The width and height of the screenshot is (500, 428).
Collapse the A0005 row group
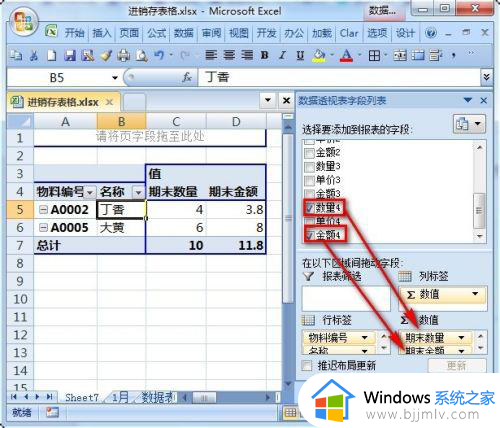click(x=43, y=227)
